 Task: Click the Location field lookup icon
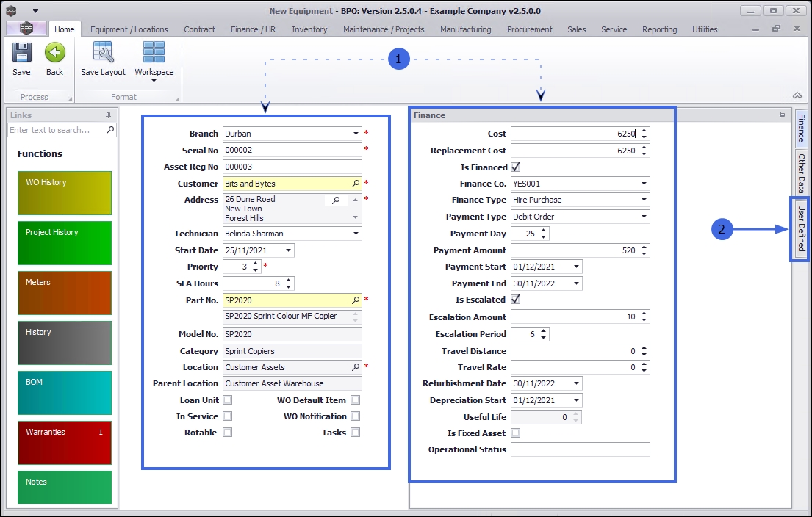[x=356, y=367]
